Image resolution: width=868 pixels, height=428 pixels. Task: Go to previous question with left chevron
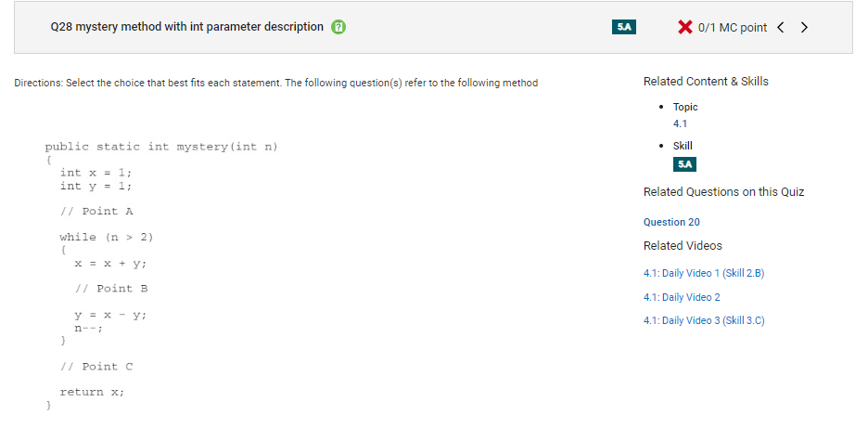tap(781, 27)
